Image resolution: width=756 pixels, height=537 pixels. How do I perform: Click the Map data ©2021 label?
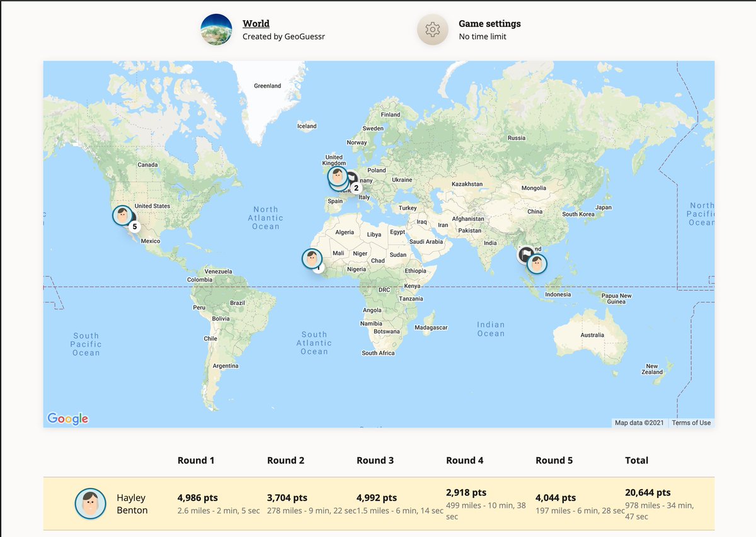click(x=639, y=422)
